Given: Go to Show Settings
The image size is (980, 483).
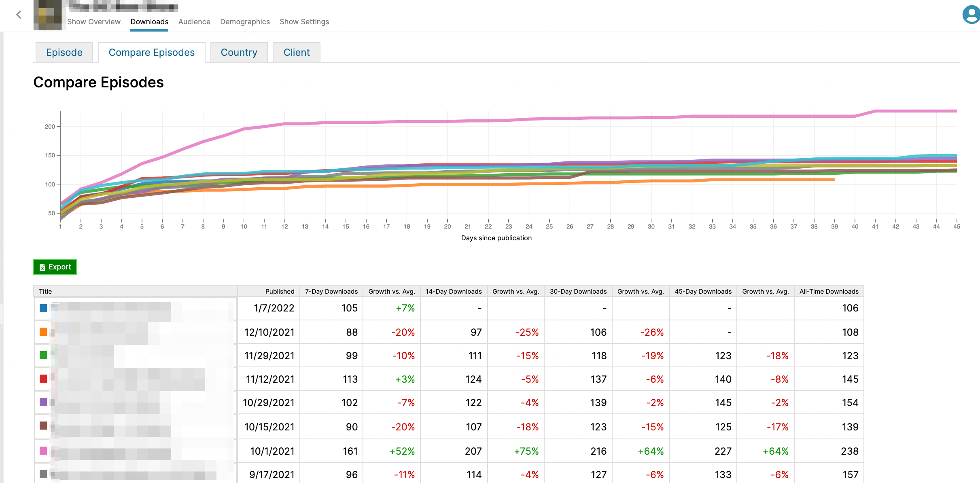Looking at the screenshot, I should pyautogui.click(x=304, y=22).
